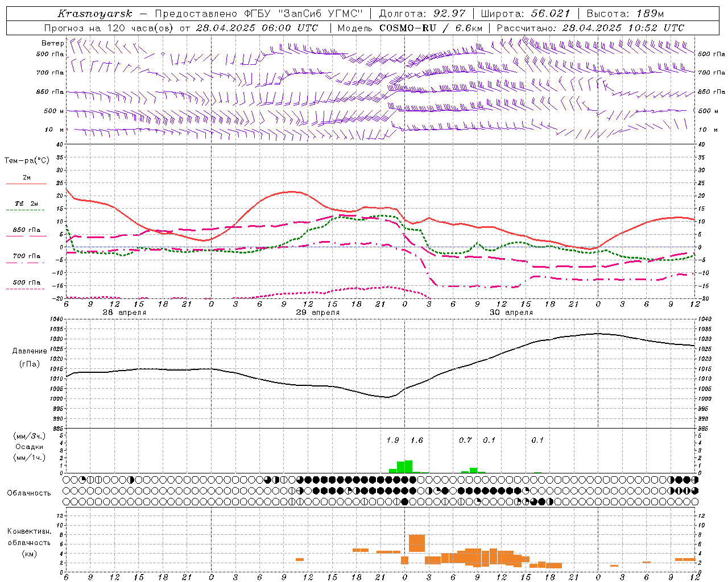Image resolution: width=728 pixels, height=582 pixels.
Task: Click the solid red 2м legend line
Action: [26, 184]
